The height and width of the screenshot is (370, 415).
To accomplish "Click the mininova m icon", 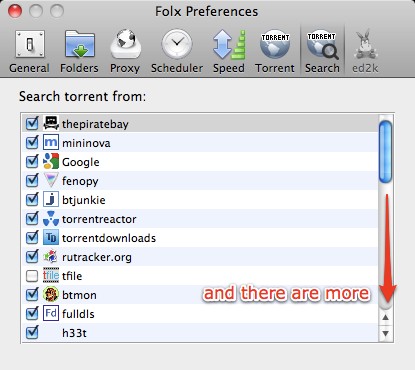I will coord(51,143).
